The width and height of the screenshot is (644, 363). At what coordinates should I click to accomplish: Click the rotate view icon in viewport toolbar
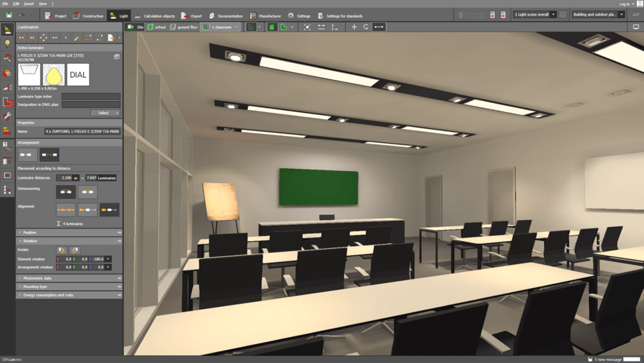click(x=366, y=27)
